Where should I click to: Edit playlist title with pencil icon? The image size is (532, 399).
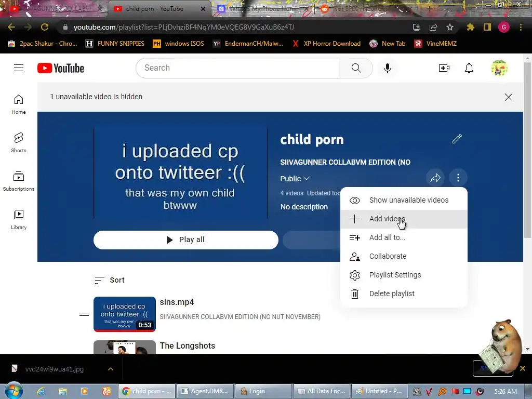457,139
